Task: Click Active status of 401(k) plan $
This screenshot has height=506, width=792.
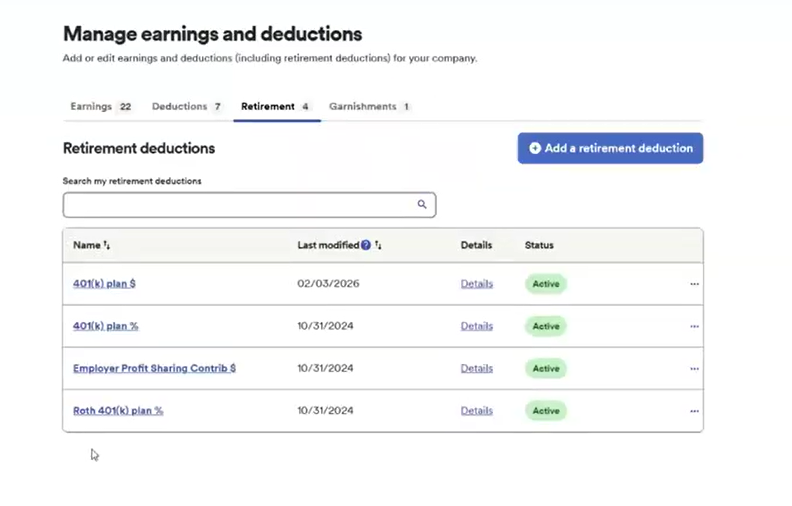Action: click(x=546, y=284)
